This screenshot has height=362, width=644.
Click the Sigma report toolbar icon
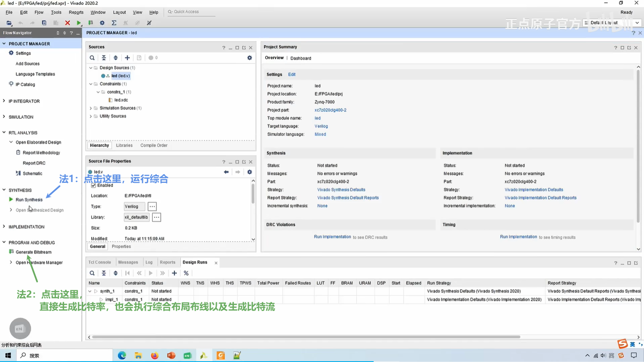tap(114, 23)
